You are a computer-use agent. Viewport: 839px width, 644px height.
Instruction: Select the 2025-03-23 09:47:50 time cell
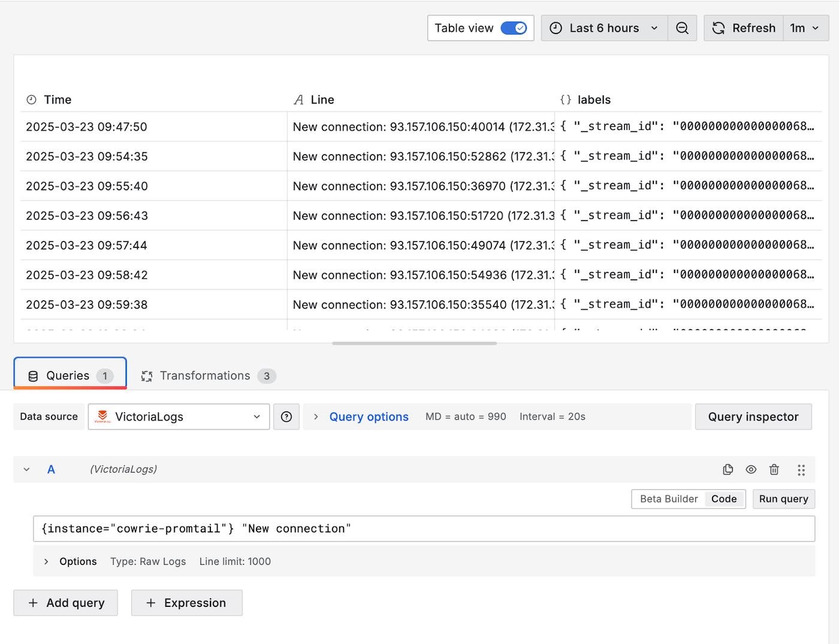[154, 126]
